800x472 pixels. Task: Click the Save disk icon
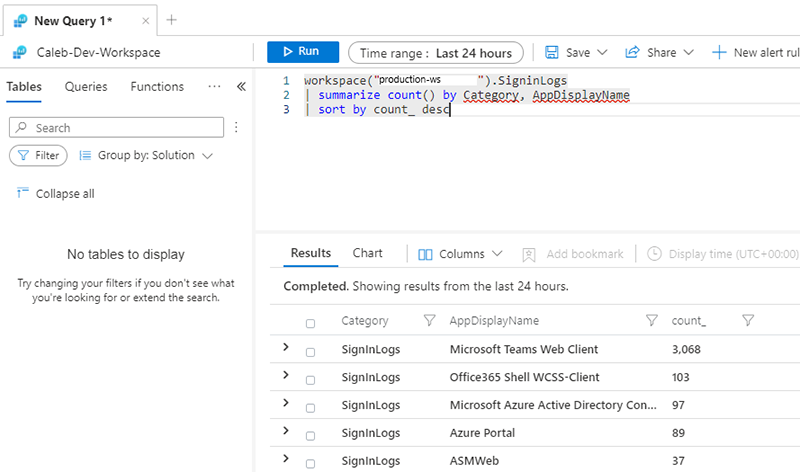click(x=552, y=53)
